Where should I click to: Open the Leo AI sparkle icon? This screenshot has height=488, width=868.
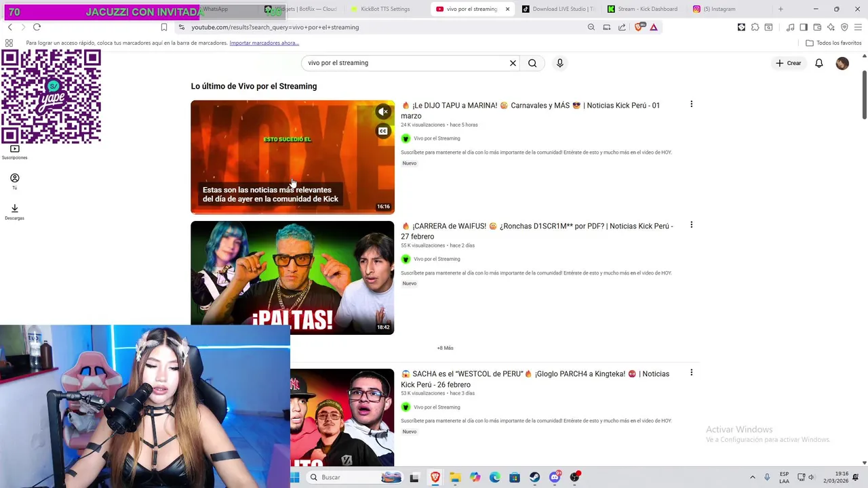(831, 27)
